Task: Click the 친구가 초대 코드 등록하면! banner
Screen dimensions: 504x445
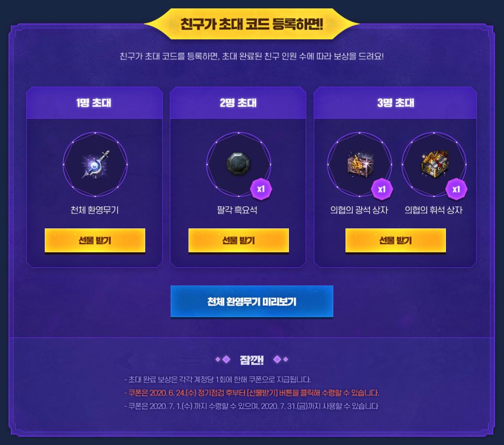Action: pos(252,24)
